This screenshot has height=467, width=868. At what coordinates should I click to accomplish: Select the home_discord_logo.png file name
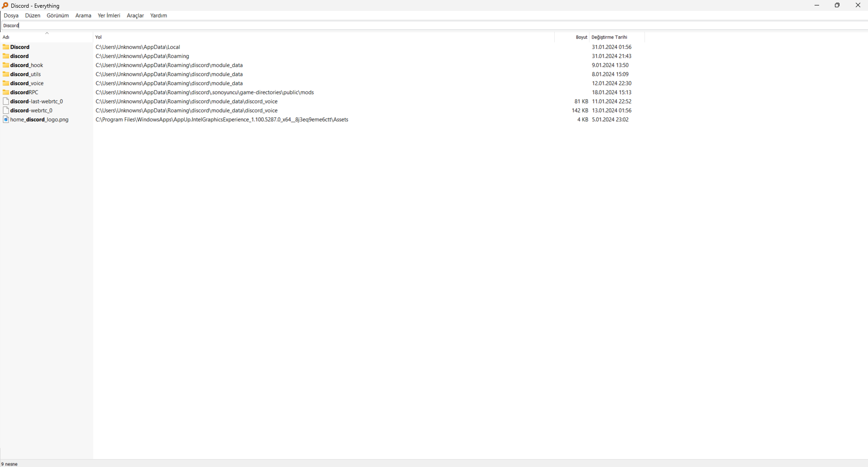click(x=39, y=120)
